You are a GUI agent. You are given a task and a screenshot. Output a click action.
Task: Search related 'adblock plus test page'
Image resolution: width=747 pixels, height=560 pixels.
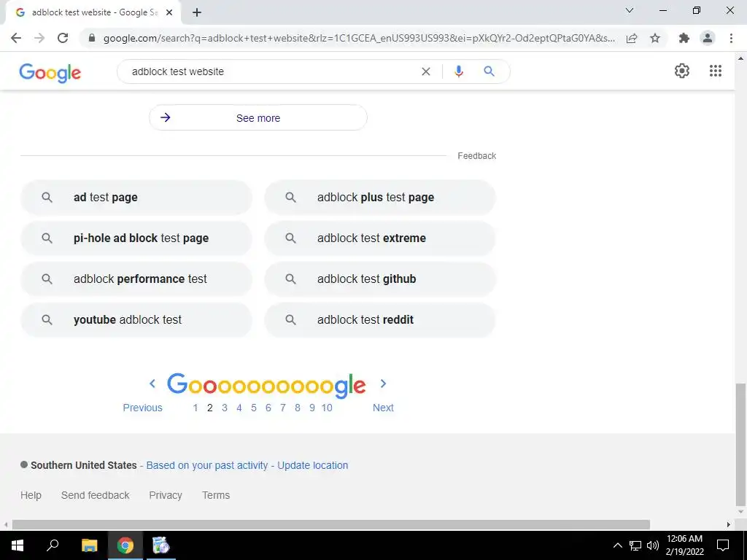(x=380, y=197)
